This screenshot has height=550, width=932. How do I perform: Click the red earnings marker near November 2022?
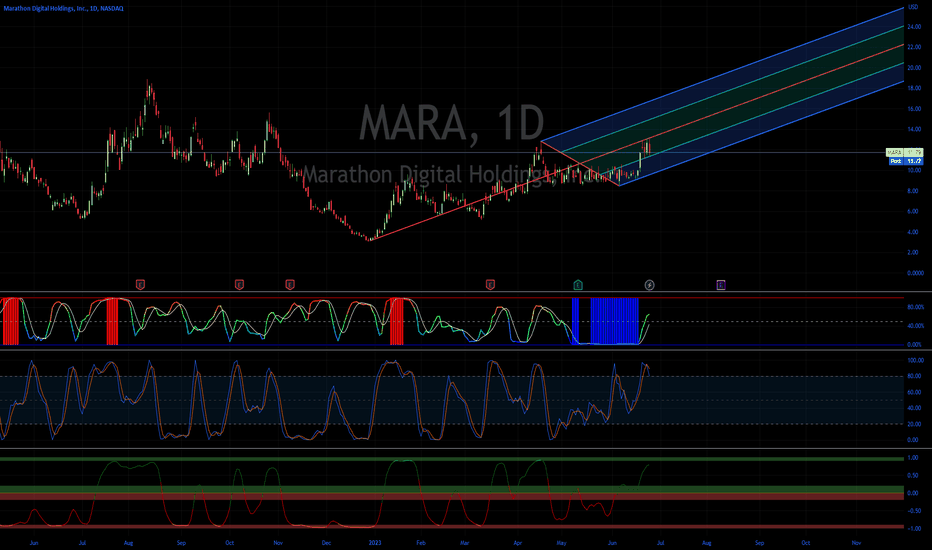[x=289, y=285]
